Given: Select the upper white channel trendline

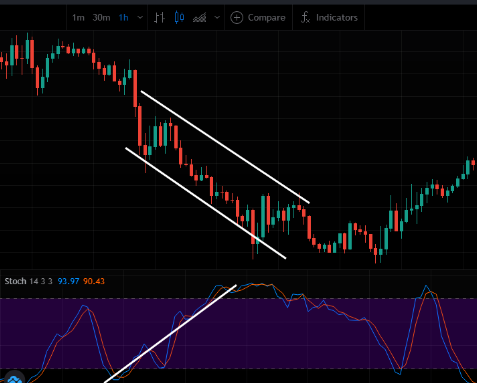Looking at the screenshot, I should 225,147.
